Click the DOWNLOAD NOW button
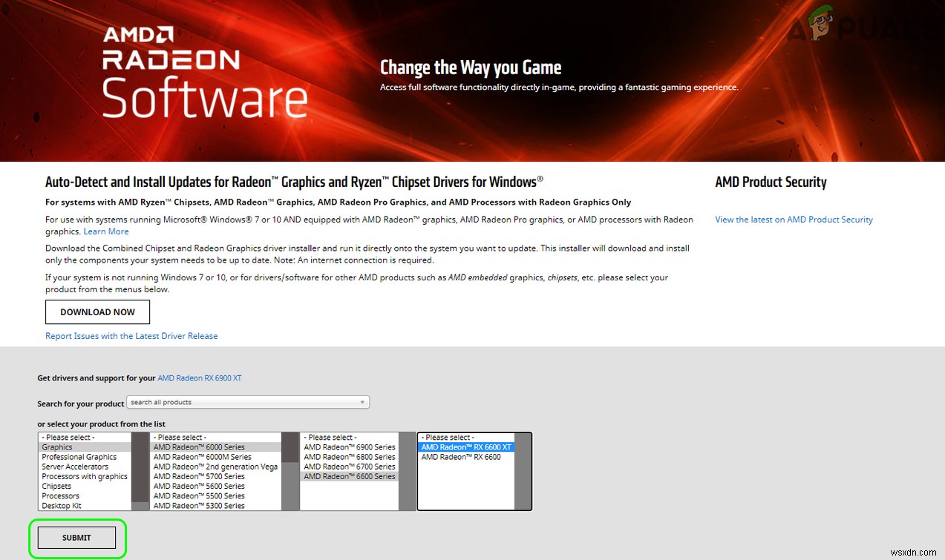This screenshot has height=560, width=945. point(97,312)
